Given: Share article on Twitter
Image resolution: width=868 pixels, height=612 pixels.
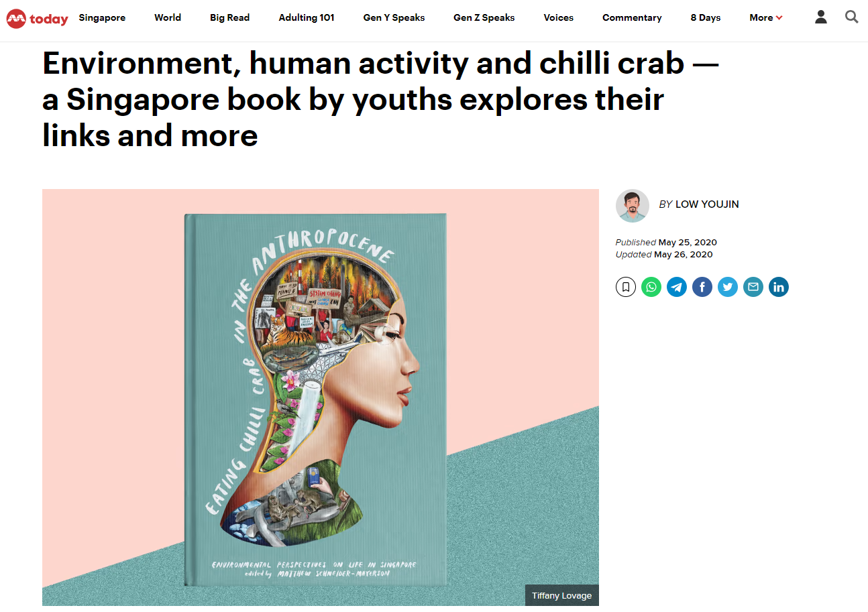Looking at the screenshot, I should point(728,288).
